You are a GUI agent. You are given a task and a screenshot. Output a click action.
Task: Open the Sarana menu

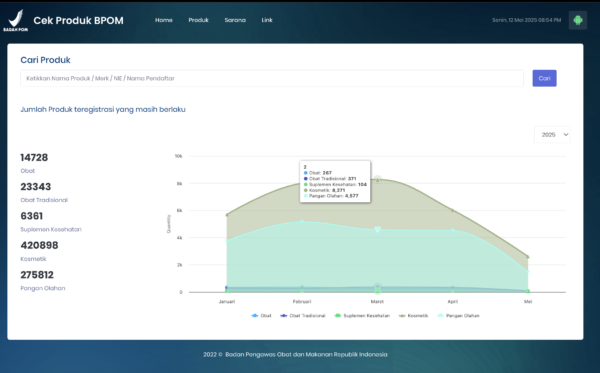pos(235,20)
